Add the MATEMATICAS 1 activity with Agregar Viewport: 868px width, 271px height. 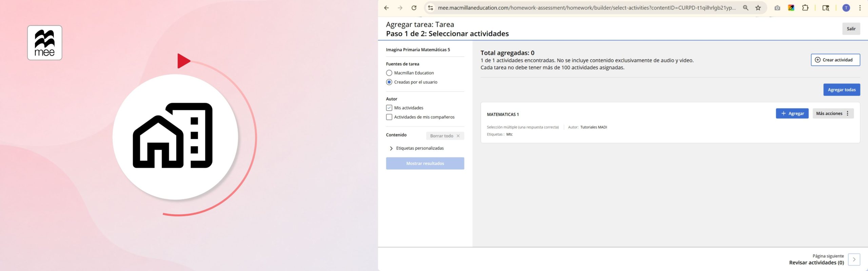coord(792,113)
